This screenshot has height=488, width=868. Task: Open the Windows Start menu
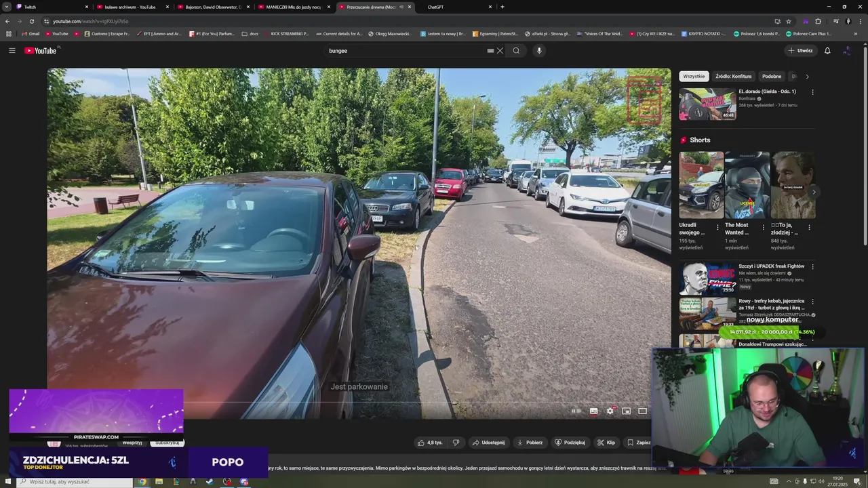7,482
